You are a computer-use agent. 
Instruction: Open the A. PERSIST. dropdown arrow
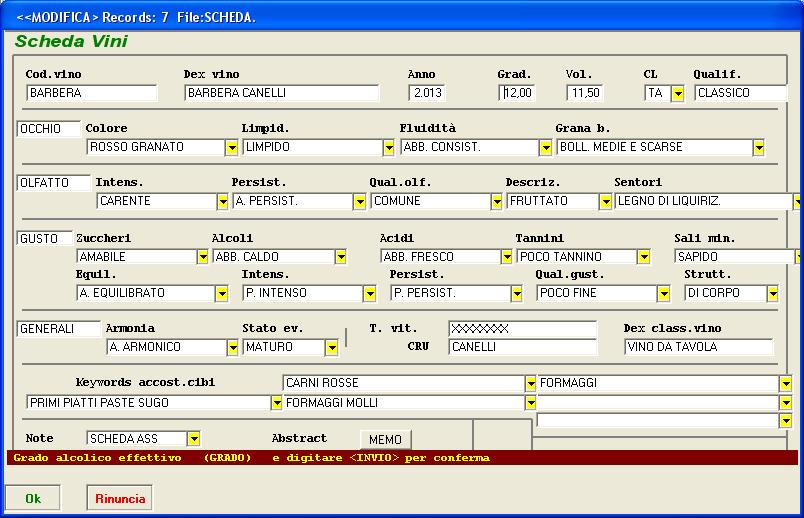pos(359,202)
